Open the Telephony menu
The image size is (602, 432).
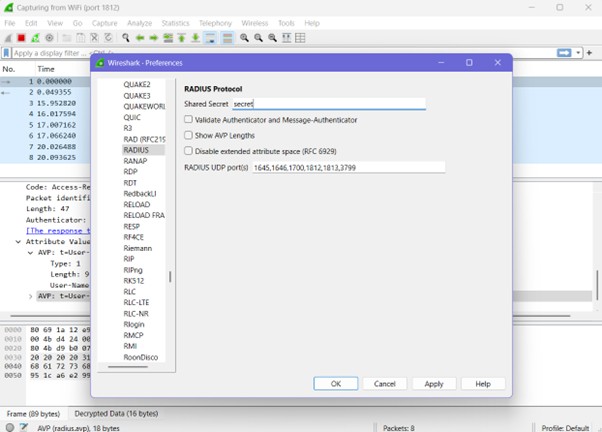point(215,23)
